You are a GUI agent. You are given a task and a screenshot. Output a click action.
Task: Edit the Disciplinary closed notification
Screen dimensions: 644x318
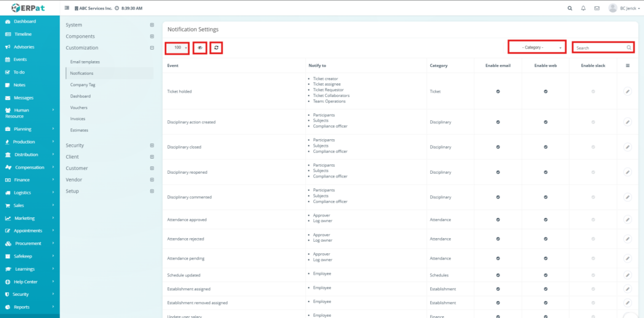click(628, 147)
